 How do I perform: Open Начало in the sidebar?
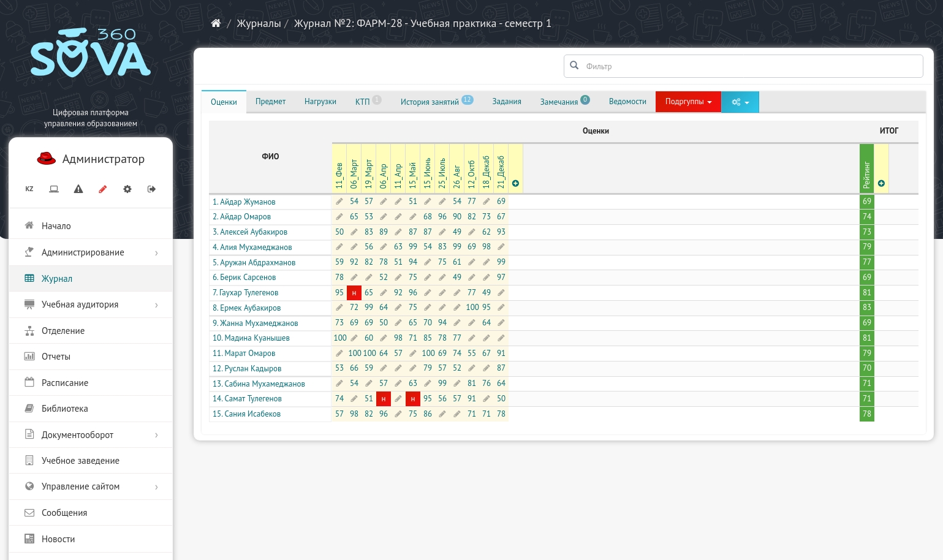(91, 226)
